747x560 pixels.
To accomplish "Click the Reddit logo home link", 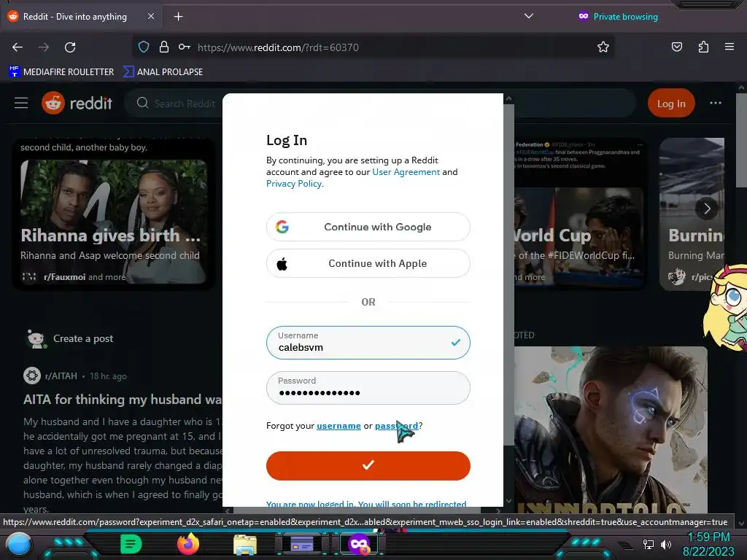I will [77, 103].
